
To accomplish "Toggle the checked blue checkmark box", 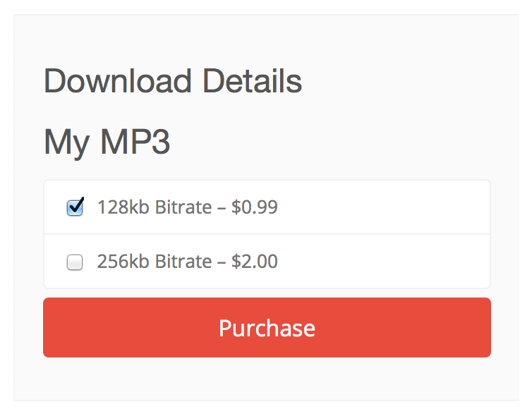I will pyautogui.click(x=75, y=207).
